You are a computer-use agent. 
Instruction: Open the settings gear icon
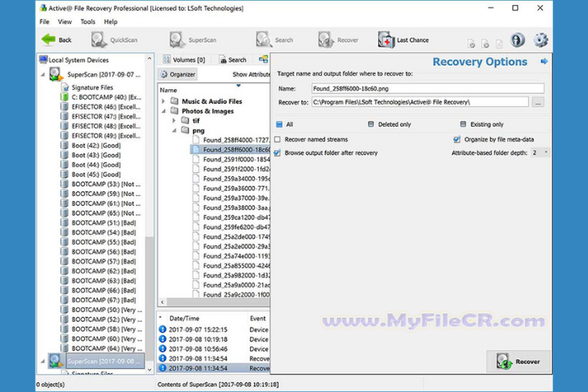541,40
